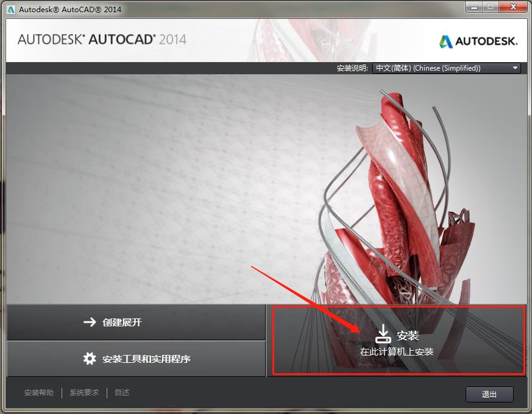Click the Autodesk logo in header

click(x=478, y=41)
